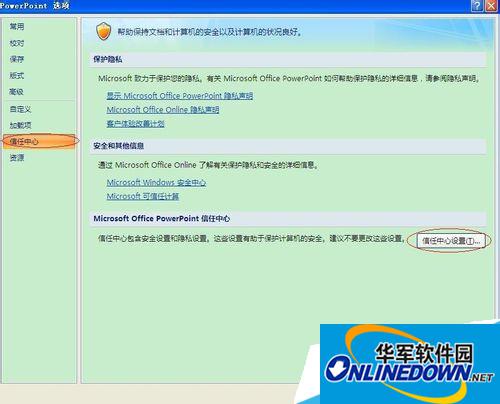
Task: Open the 资源 category
Action: point(17,157)
